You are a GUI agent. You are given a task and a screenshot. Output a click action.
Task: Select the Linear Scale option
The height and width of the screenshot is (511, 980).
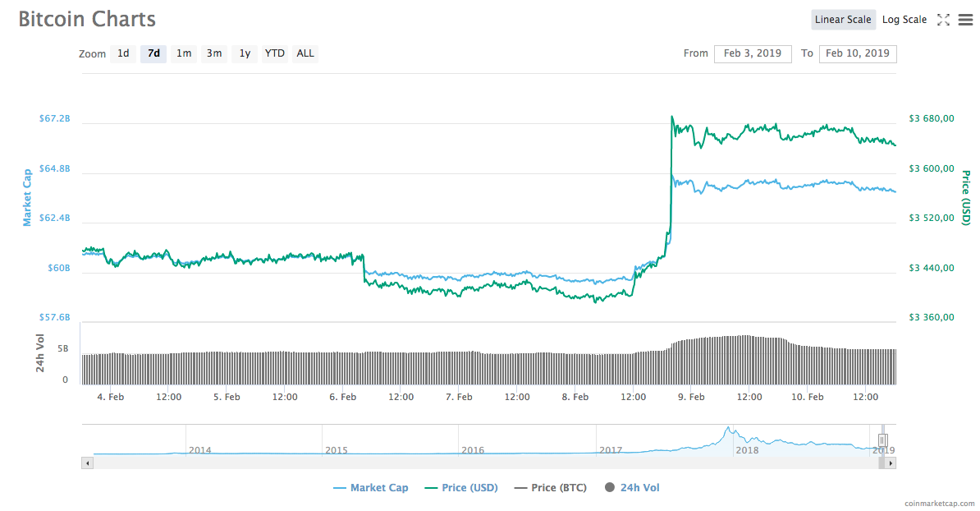(x=843, y=19)
